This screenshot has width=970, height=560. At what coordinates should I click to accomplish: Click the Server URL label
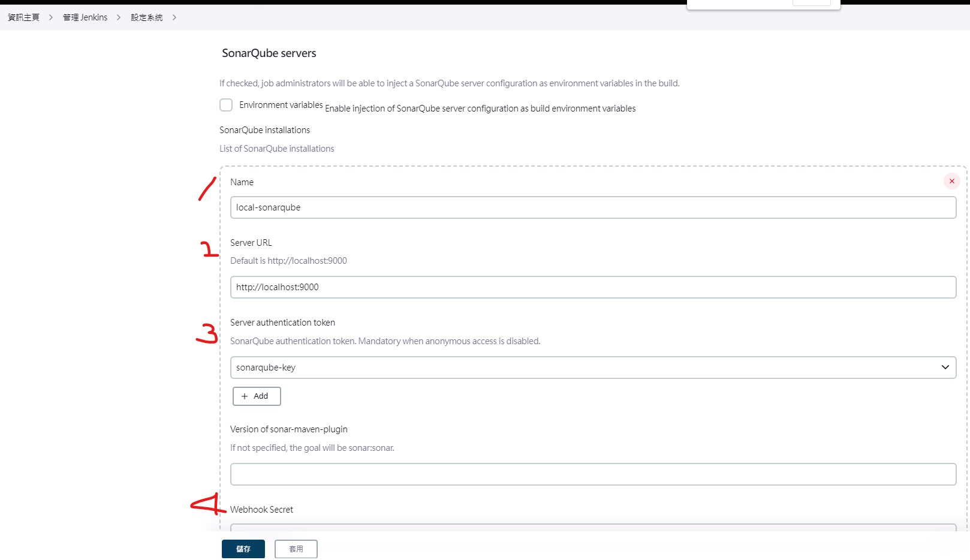point(251,243)
